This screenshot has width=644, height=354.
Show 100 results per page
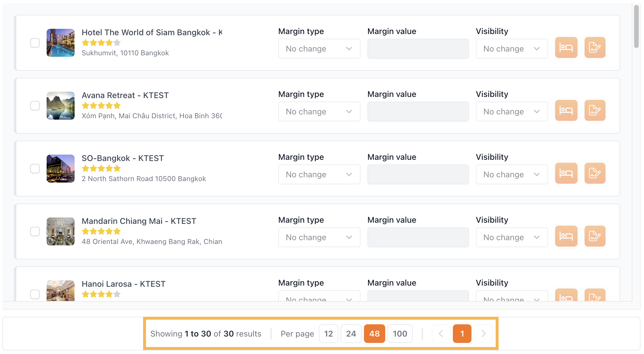(400, 334)
